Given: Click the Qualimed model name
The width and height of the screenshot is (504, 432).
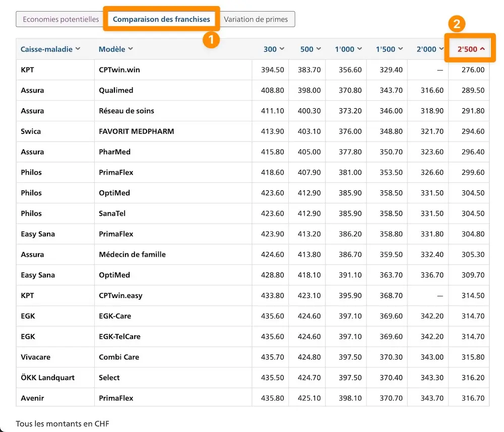Looking at the screenshot, I should pyautogui.click(x=116, y=90).
